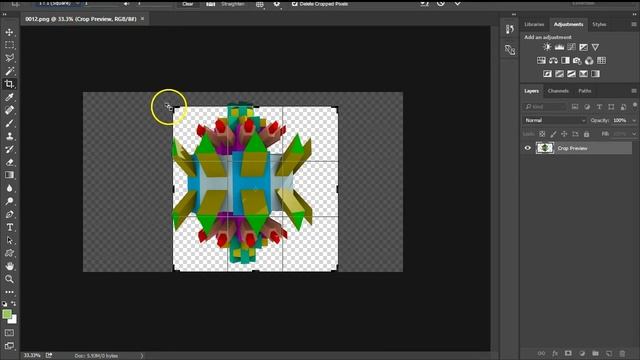This screenshot has width=640, height=360.
Task: Open the Edit Toolbar three-dots button
Action: click(9, 292)
